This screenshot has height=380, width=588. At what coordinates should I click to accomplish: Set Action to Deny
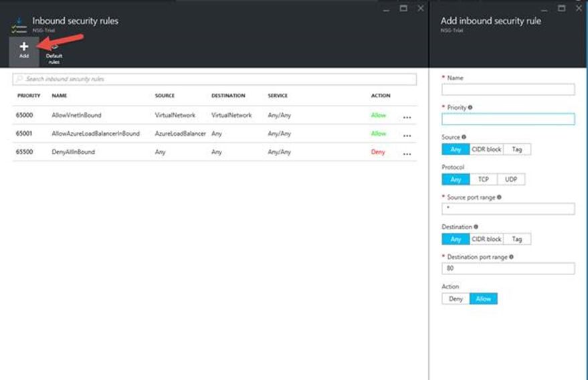(456, 298)
